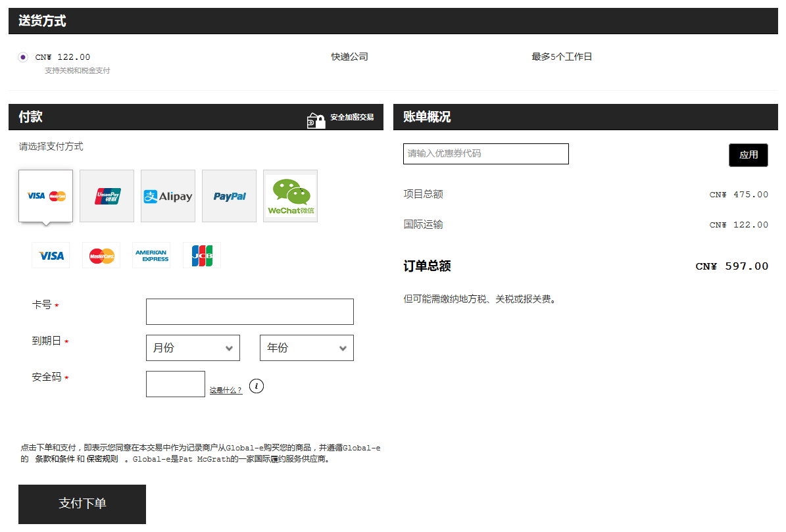Viewport: 786px width, 532px height.
Task: Click the 支付下单 place order button
Action: click(82, 504)
